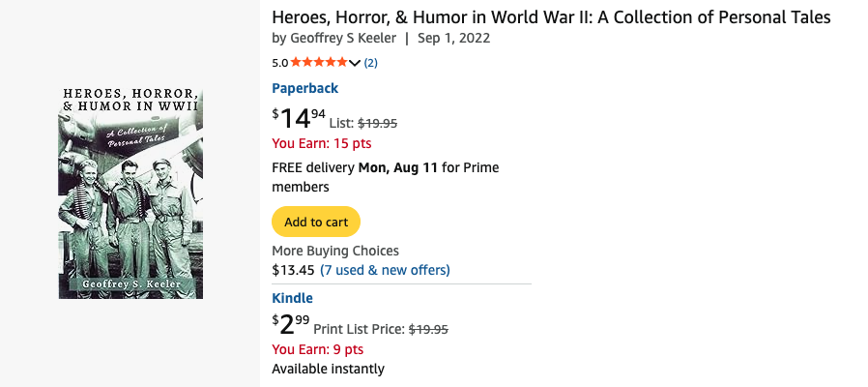Click the 'Available instantly' Kindle text
868x387 pixels.
(329, 369)
